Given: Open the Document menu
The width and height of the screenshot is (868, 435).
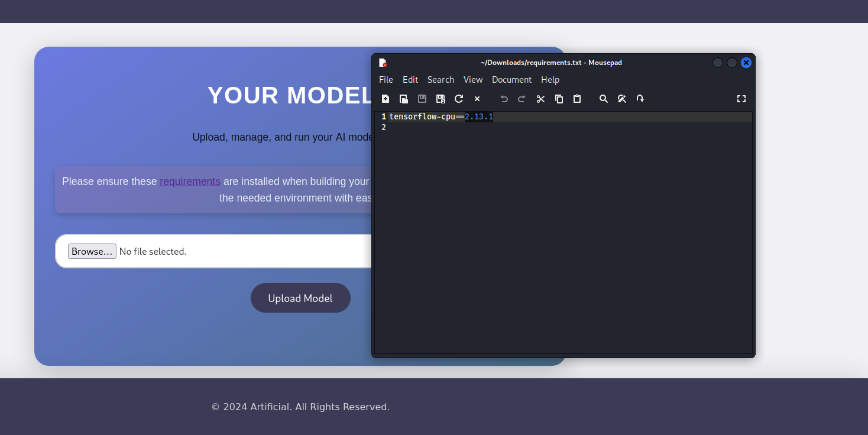Looking at the screenshot, I should click(x=511, y=80).
